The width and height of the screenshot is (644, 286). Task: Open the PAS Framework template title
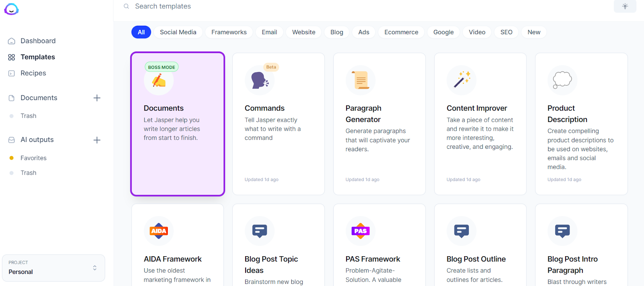click(x=373, y=259)
